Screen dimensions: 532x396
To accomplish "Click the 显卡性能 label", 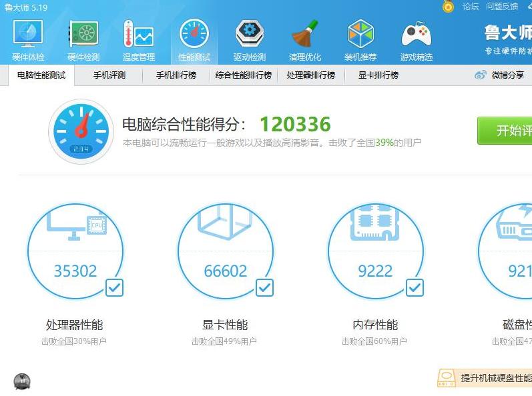I will 225,325.
